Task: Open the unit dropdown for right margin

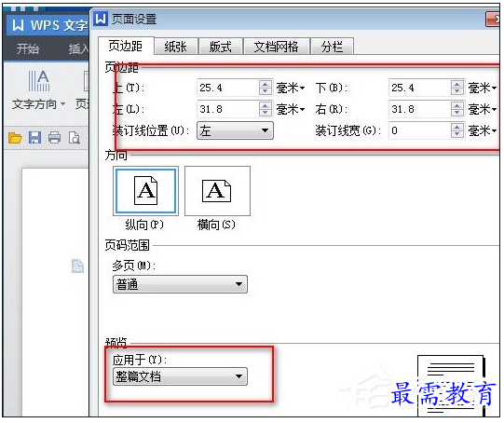Action: 483,109
